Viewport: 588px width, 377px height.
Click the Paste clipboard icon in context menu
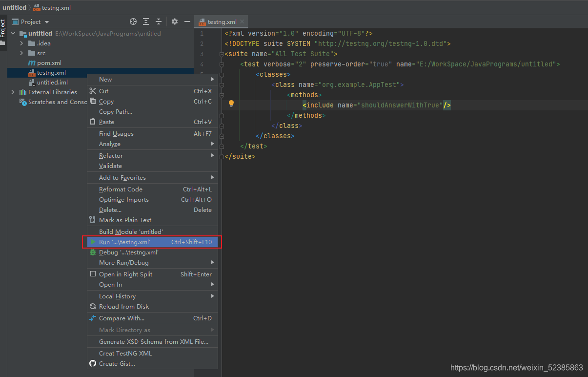pyautogui.click(x=93, y=122)
